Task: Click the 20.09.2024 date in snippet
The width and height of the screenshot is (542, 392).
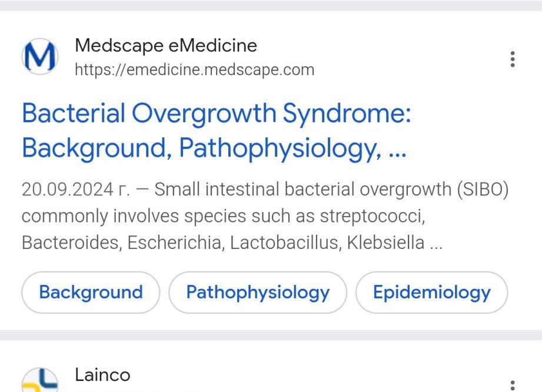Action: click(67, 190)
